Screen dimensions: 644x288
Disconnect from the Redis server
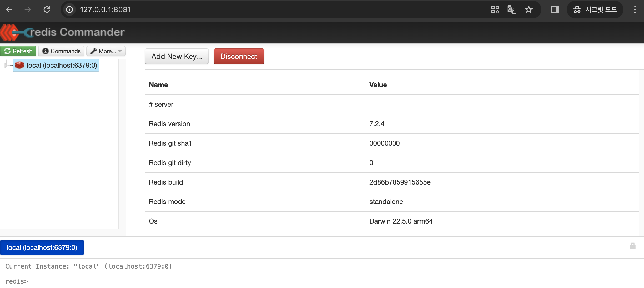point(239,56)
